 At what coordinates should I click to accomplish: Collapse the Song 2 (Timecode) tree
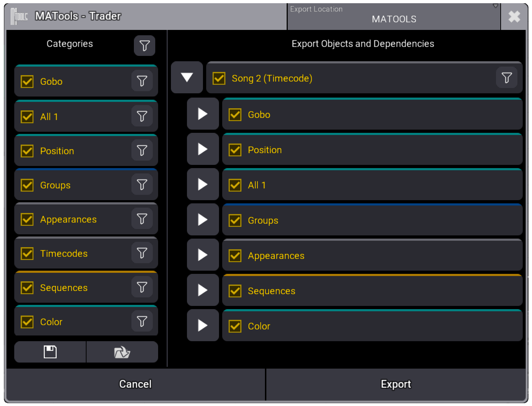187,77
